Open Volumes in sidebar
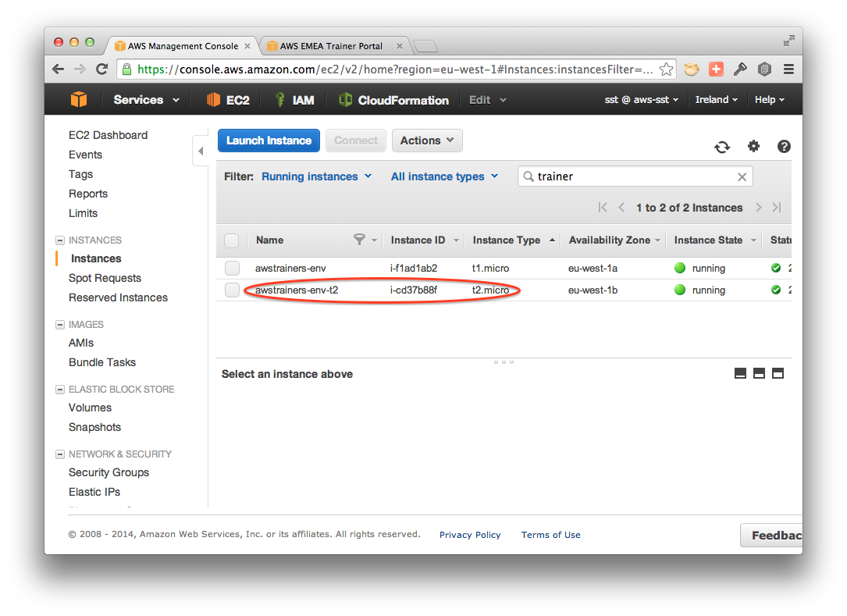This screenshot has width=847, height=616. (x=91, y=408)
